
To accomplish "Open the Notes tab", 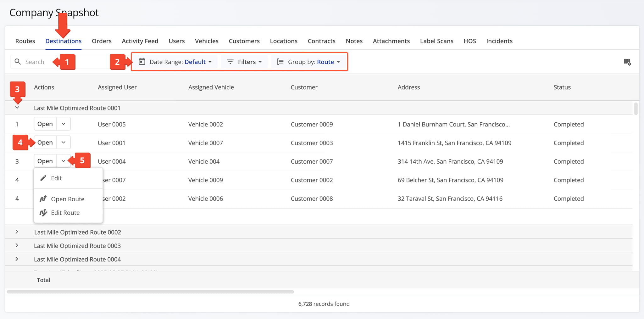I will pyautogui.click(x=354, y=41).
